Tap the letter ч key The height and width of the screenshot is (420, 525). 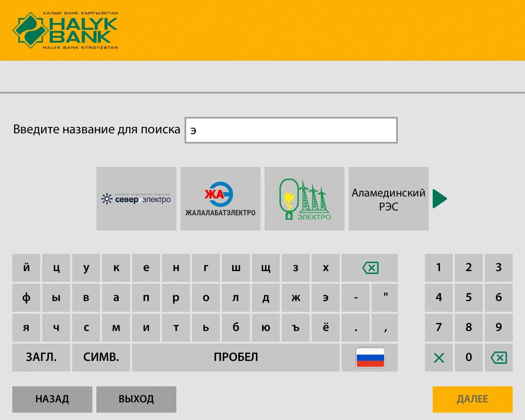[56, 328]
